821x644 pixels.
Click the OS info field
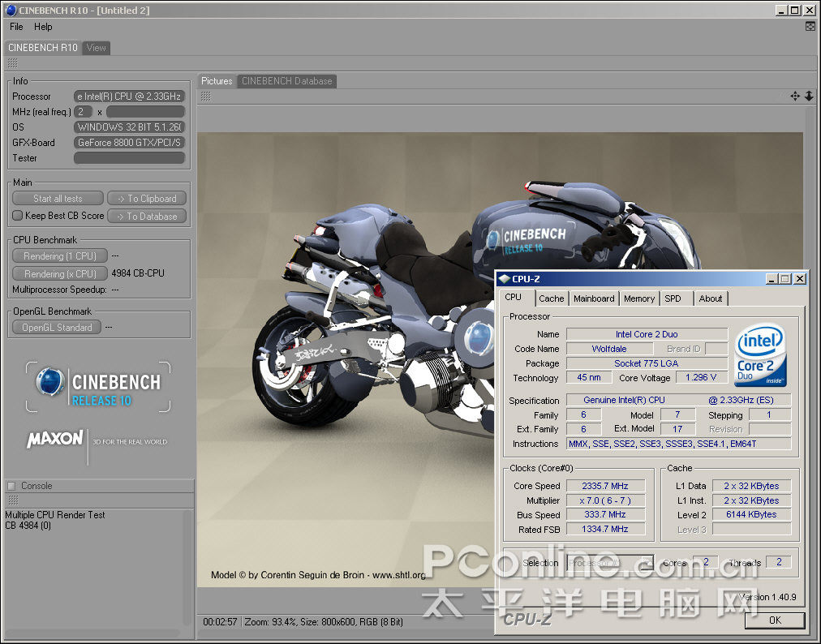coord(129,127)
